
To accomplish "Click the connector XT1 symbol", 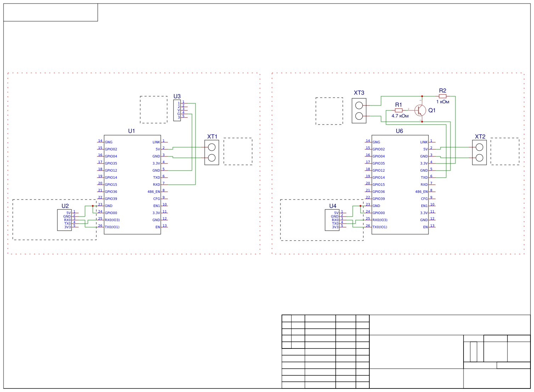I will [x=212, y=152].
